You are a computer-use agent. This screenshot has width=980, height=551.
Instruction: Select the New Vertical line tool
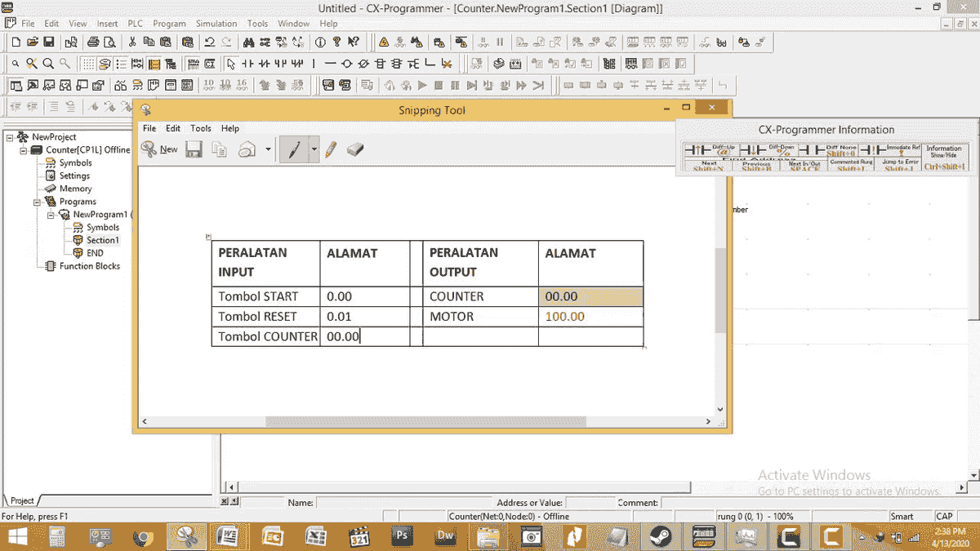coord(314,64)
